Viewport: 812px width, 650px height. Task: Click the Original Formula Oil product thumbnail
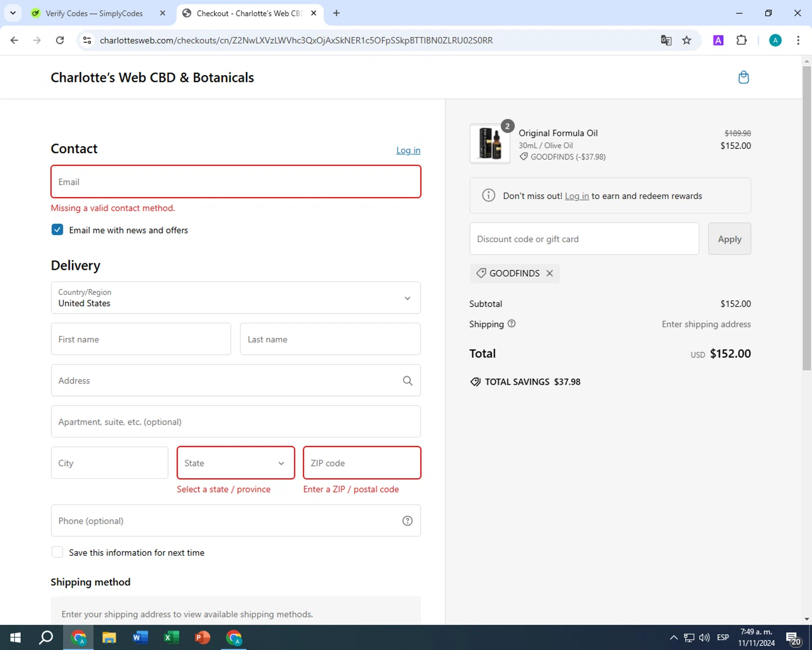[x=490, y=144]
